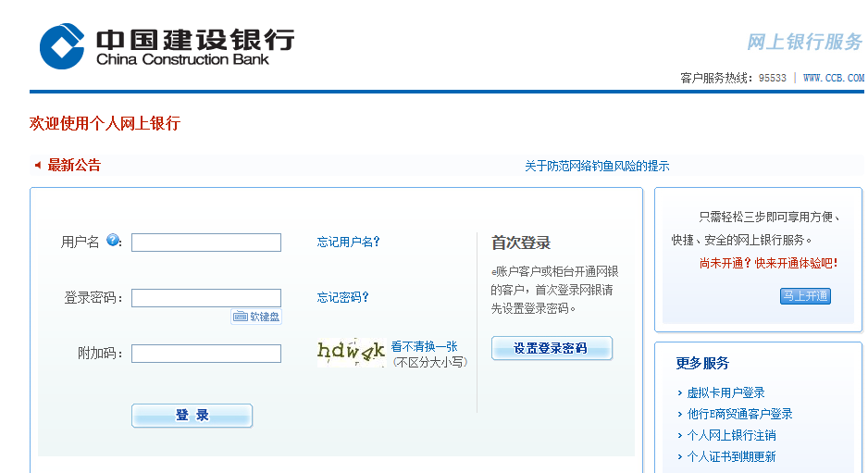868x473 pixels.
Task: Visit the WWW.CCB.COM link
Action: [x=833, y=78]
